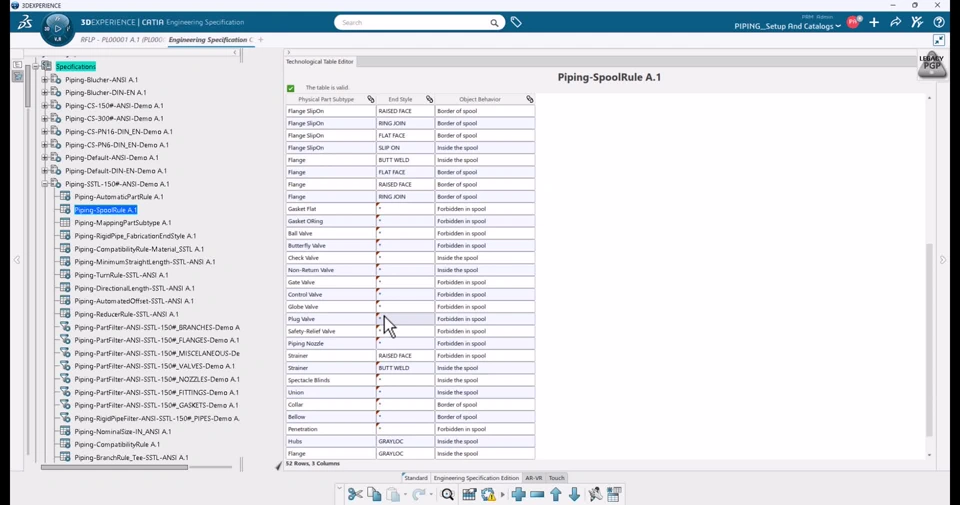
Task: Click the Paste tool
Action: [x=393, y=495]
